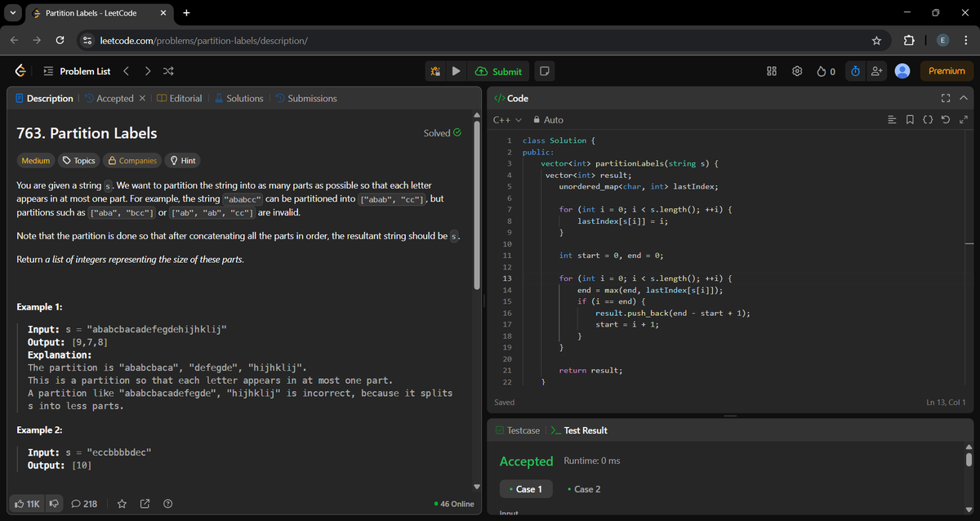Open the Editorial tab
980x521 pixels.
click(x=179, y=99)
